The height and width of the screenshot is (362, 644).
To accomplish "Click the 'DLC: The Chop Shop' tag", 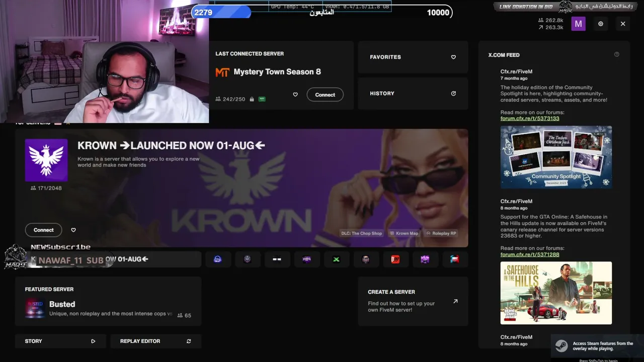I will (361, 233).
